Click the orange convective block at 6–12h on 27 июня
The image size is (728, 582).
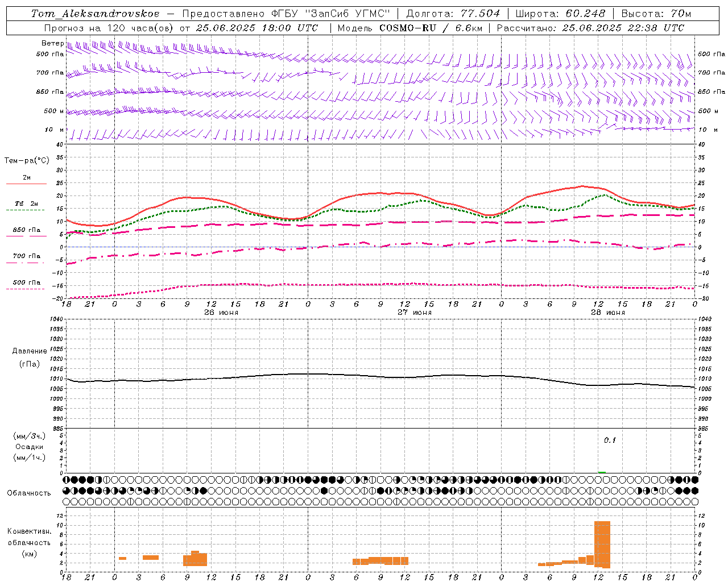point(380,560)
